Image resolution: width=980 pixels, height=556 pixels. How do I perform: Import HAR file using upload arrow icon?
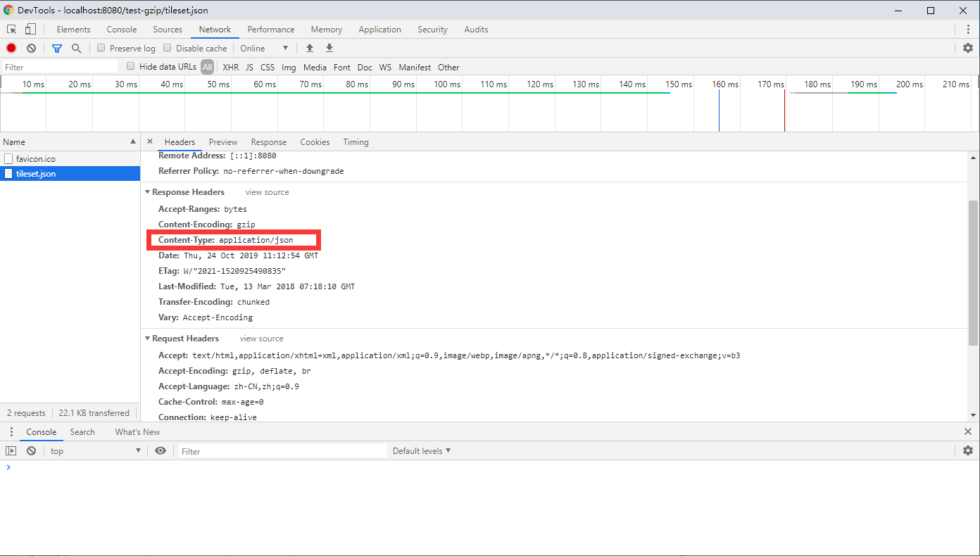(309, 47)
